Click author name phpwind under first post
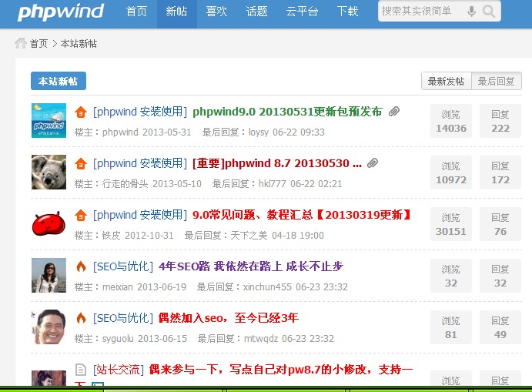This screenshot has width=532, height=392. point(120,132)
